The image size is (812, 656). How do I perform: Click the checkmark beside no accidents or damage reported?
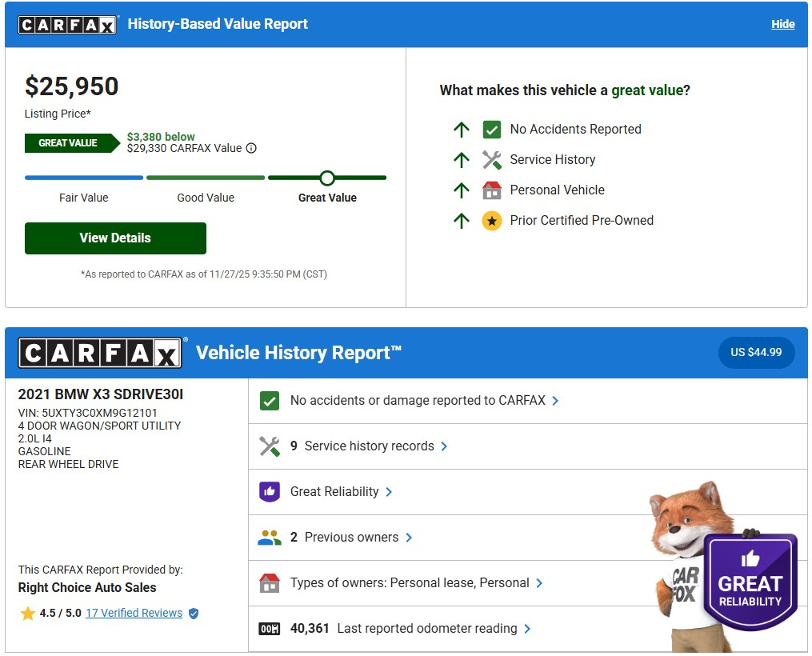coord(270,401)
